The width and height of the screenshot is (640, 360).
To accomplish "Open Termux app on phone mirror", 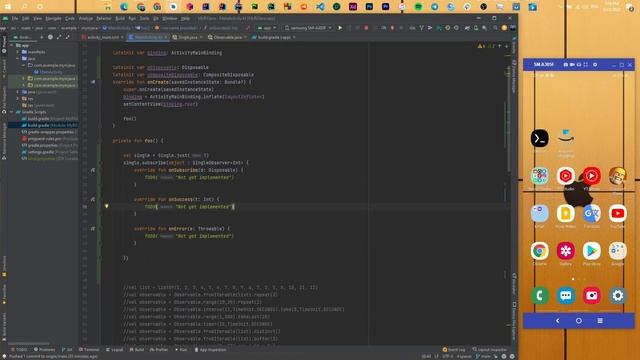I will 540,138.
